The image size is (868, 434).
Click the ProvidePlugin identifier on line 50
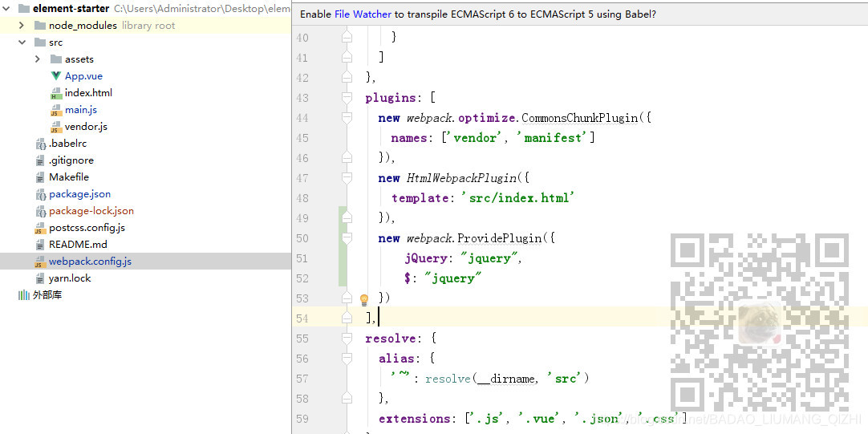coord(499,238)
